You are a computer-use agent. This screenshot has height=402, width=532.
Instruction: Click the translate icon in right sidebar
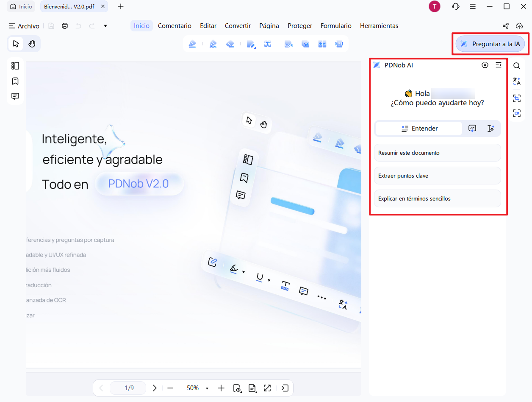tap(517, 81)
